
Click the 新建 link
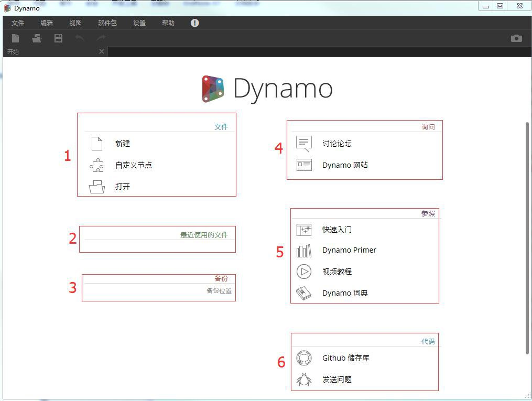click(123, 144)
